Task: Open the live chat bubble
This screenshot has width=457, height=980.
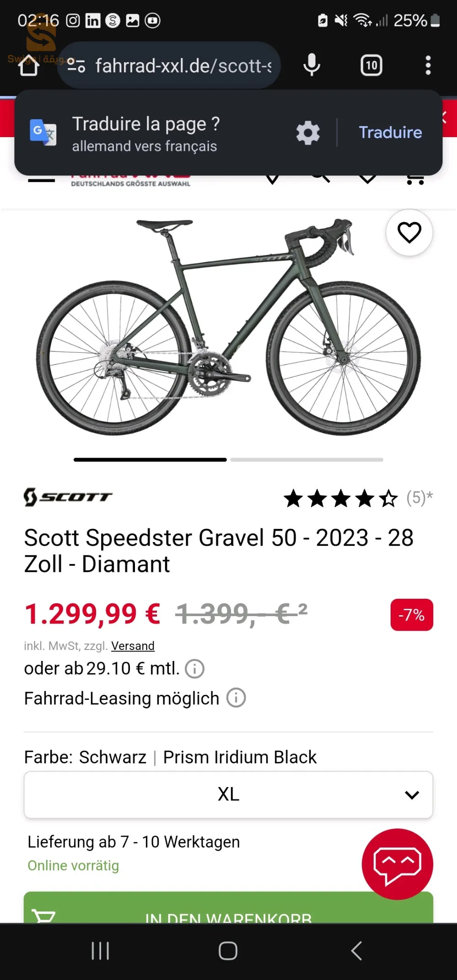Action: (x=397, y=863)
